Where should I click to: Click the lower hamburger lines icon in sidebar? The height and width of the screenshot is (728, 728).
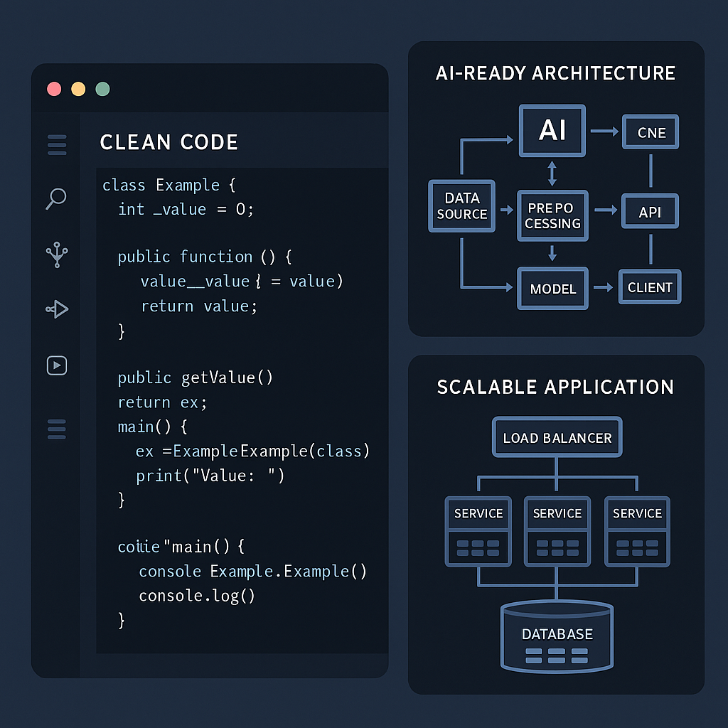pyautogui.click(x=57, y=429)
